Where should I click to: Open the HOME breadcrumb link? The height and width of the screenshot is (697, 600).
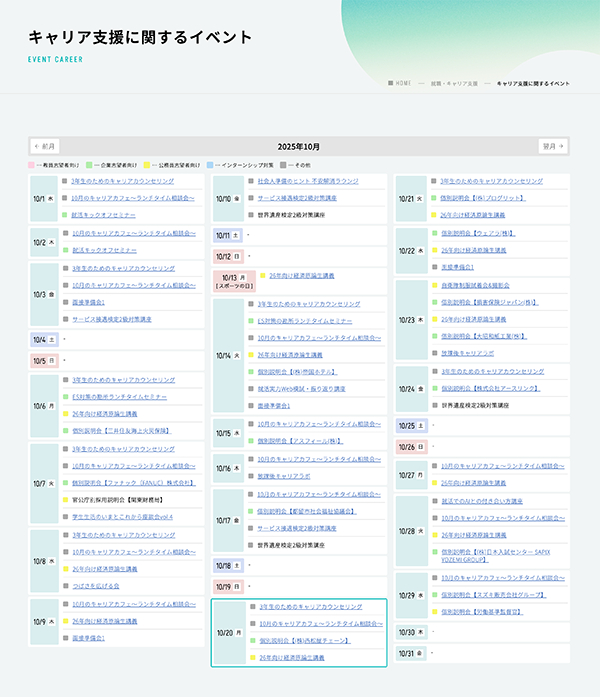403,82
